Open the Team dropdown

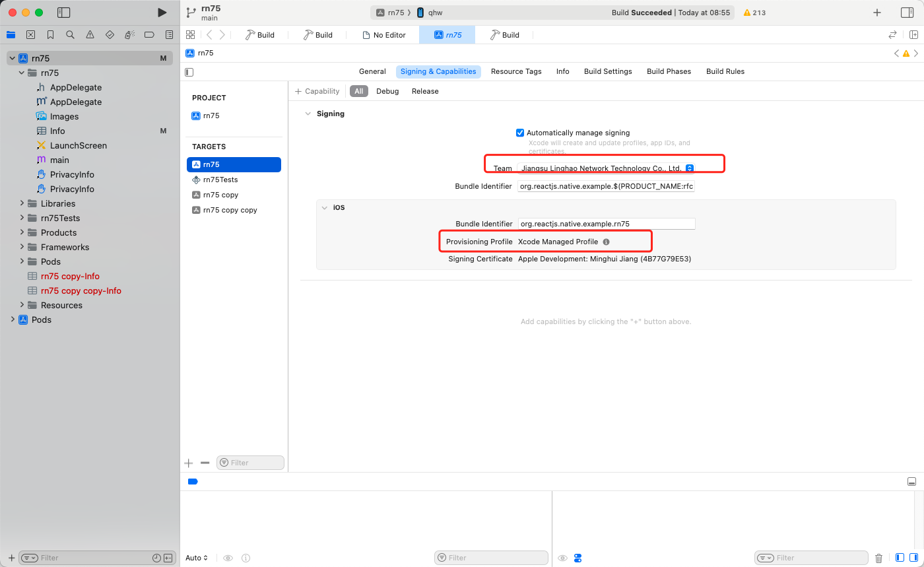pyautogui.click(x=689, y=168)
